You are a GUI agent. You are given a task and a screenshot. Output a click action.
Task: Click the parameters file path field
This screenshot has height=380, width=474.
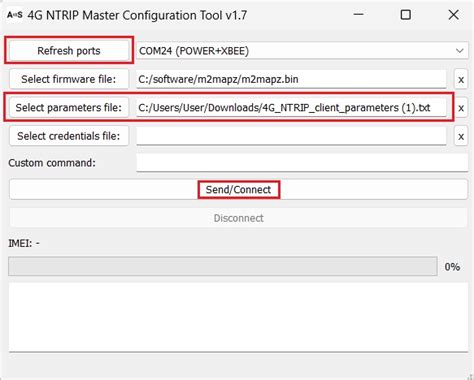291,108
